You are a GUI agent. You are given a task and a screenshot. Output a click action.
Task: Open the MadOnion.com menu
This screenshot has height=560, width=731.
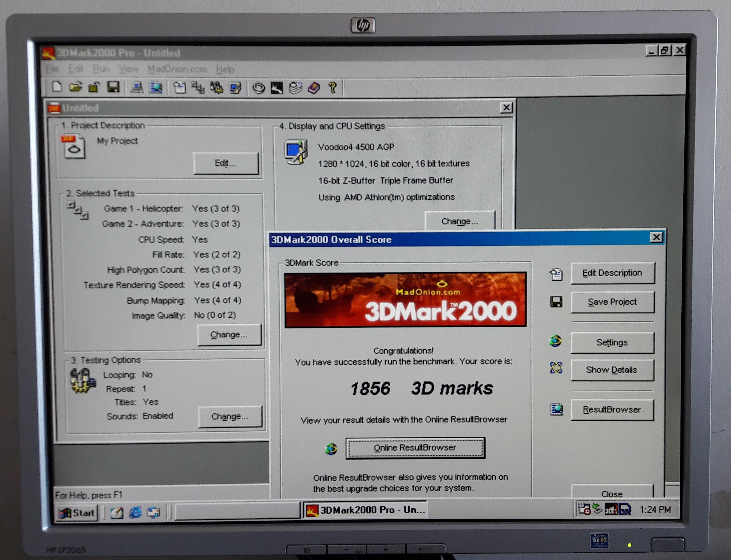177,69
